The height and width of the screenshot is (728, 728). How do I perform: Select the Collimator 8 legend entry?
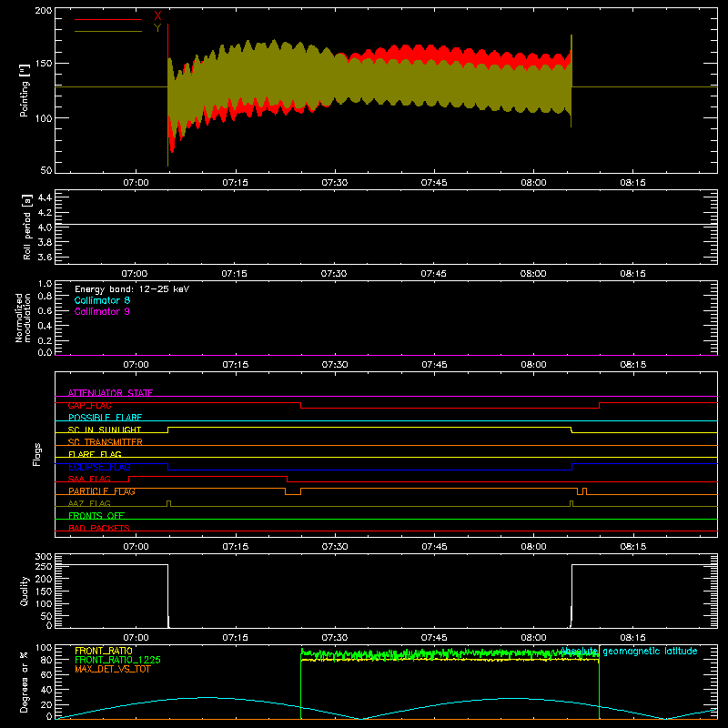point(102,300)
